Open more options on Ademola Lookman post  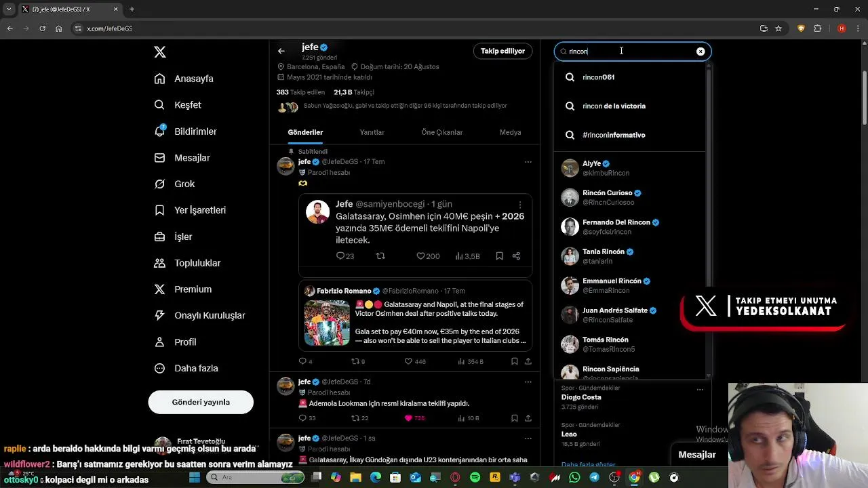[528, 382]
